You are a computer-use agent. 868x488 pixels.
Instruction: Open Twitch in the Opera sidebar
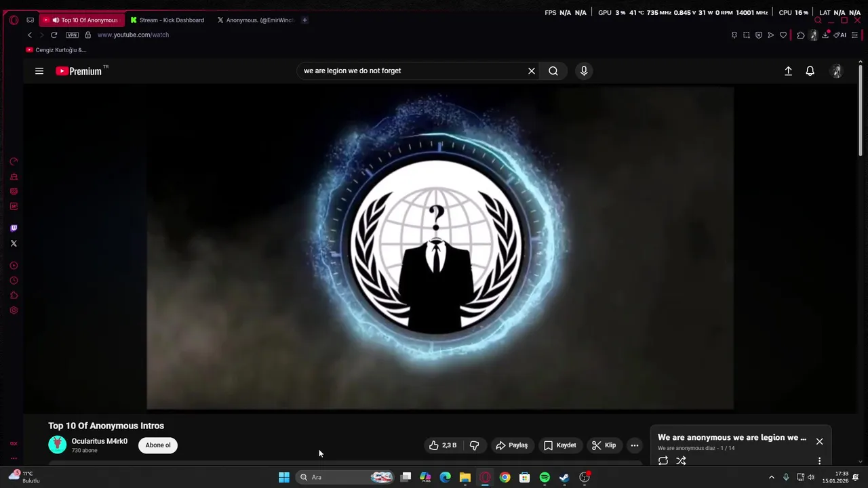[14, 228]
